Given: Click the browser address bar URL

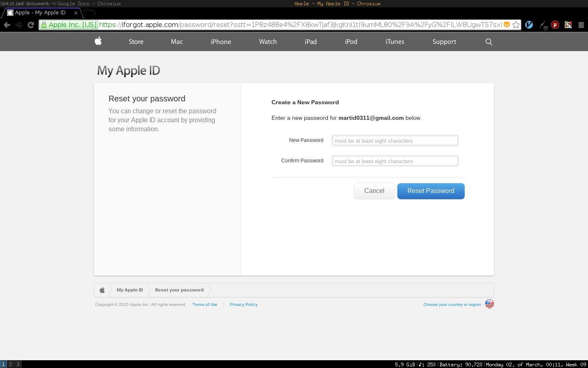Looking at the screenshot, I should (300, 25).
